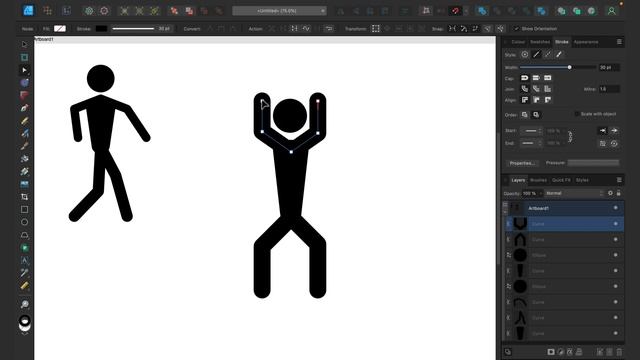
Task: Open the account icon in the top toolbar
Action: point(611,11)
